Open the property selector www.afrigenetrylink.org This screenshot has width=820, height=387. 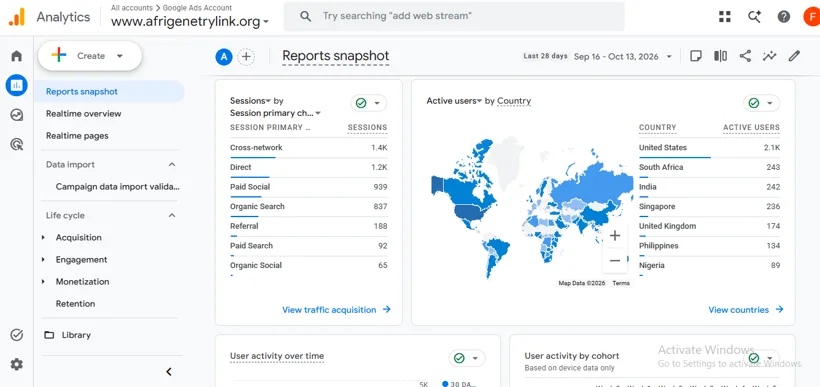pos(190,21)
